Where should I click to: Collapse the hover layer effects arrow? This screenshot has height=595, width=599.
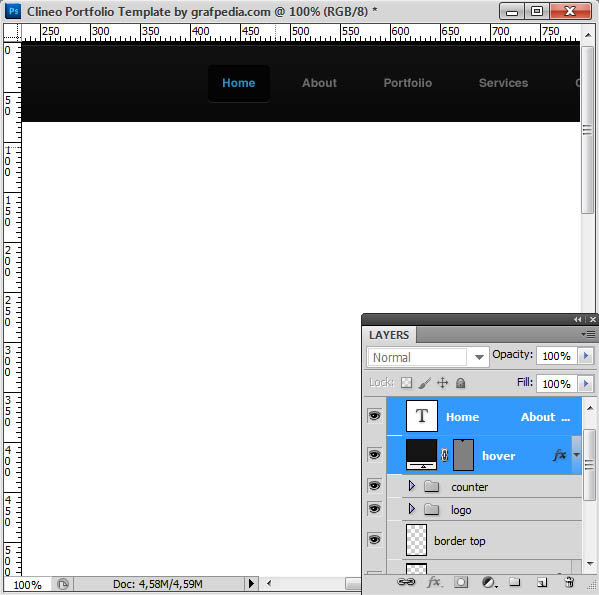coord(576,455)
